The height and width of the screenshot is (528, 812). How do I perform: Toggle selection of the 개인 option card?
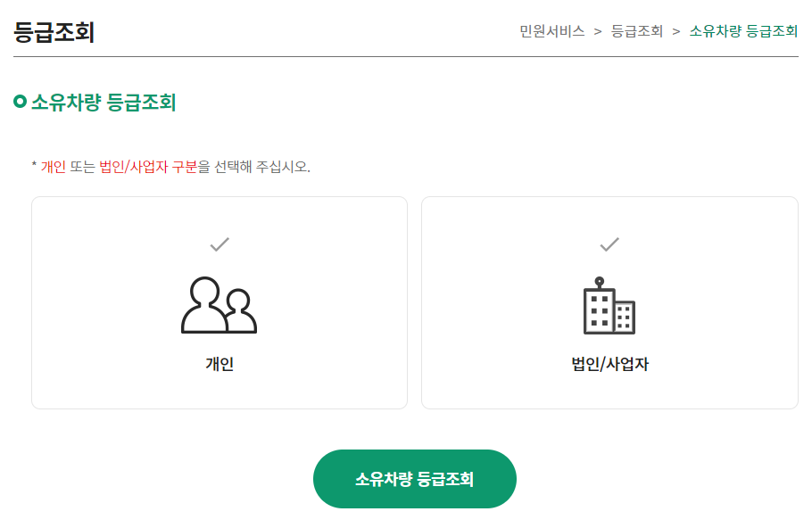tap(218, 301)
